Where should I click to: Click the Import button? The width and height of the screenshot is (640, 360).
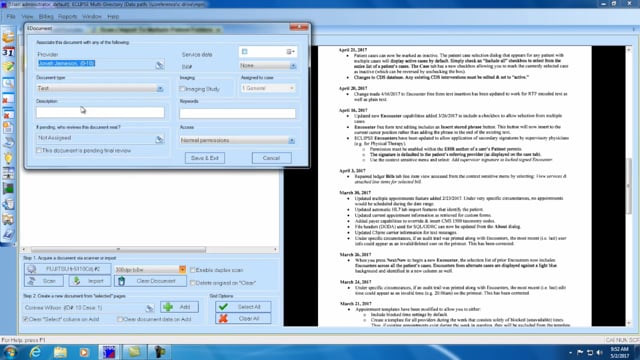(89, 281)
